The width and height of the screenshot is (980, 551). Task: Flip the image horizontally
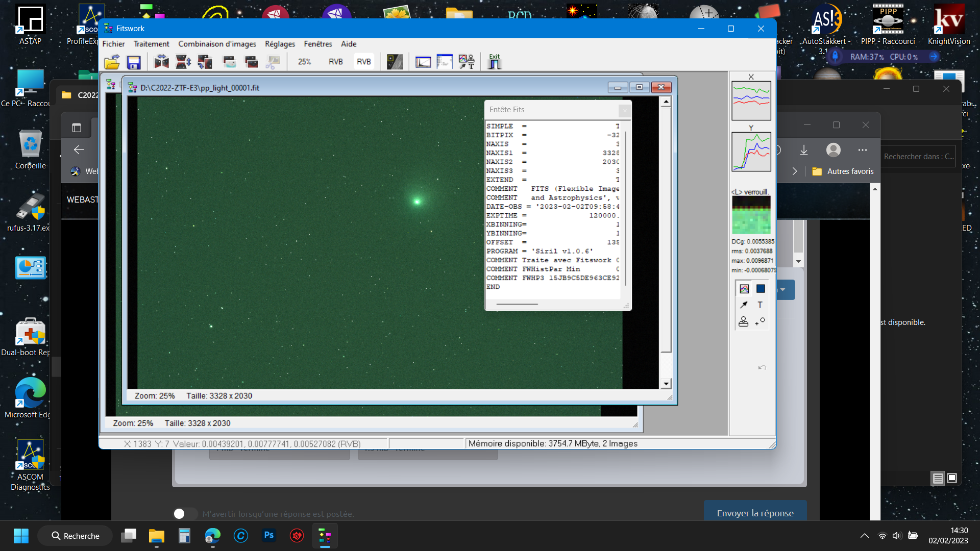click(161, 62)
